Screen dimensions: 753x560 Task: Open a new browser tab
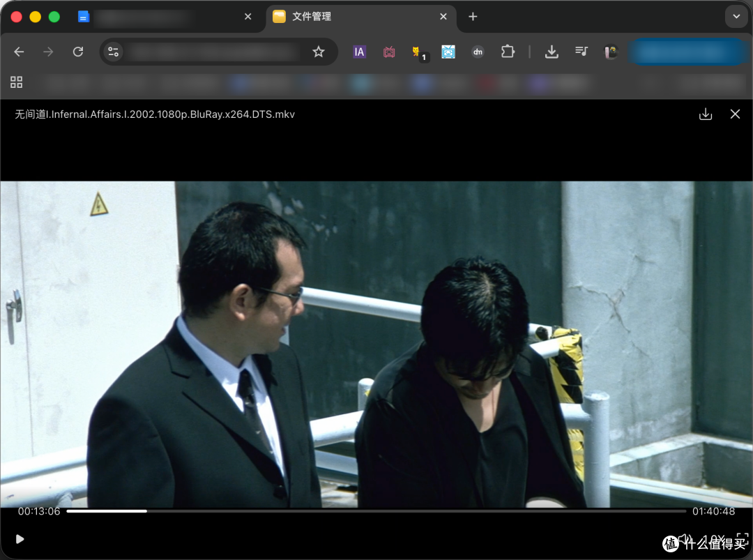pos(473,17)
